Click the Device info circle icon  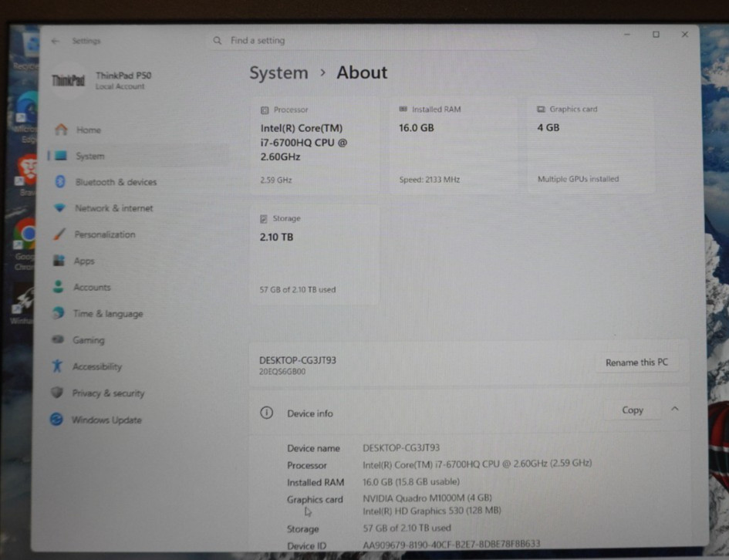(266, 413)
